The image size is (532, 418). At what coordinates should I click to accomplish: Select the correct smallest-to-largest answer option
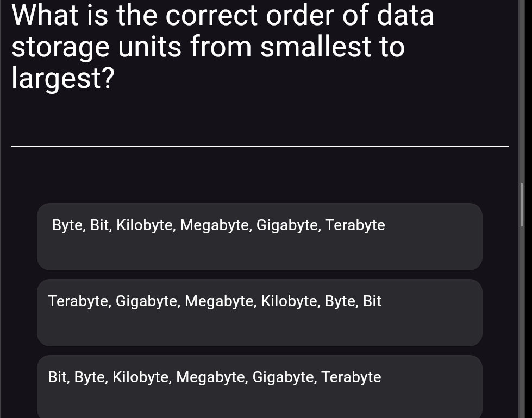(260, 385)
